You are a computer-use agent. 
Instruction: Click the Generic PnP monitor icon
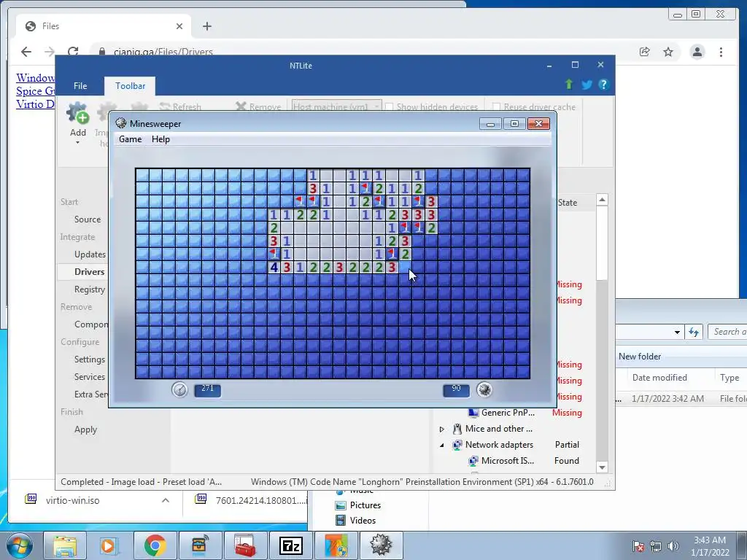click(x=473, y=413)
